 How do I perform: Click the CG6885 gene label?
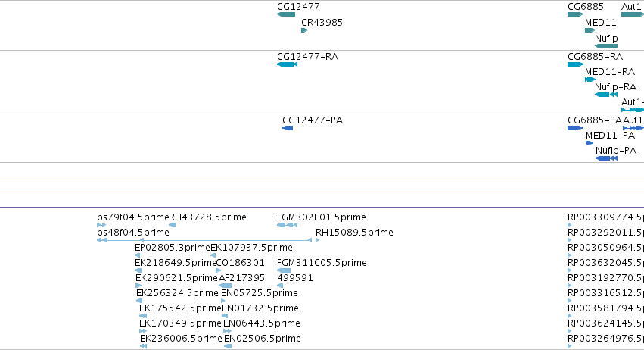(586, 7)
